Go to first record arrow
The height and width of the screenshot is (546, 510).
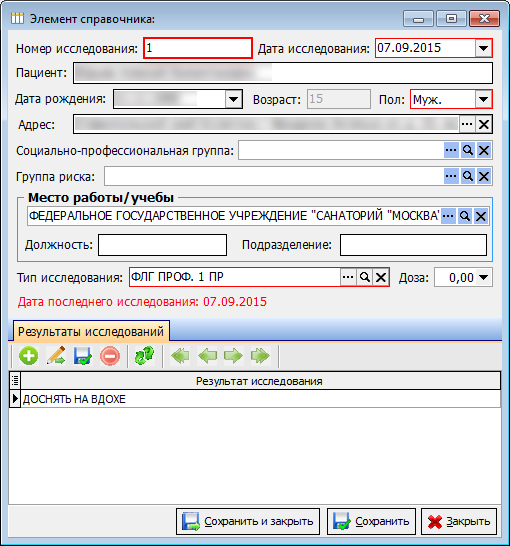coord(180,356)
